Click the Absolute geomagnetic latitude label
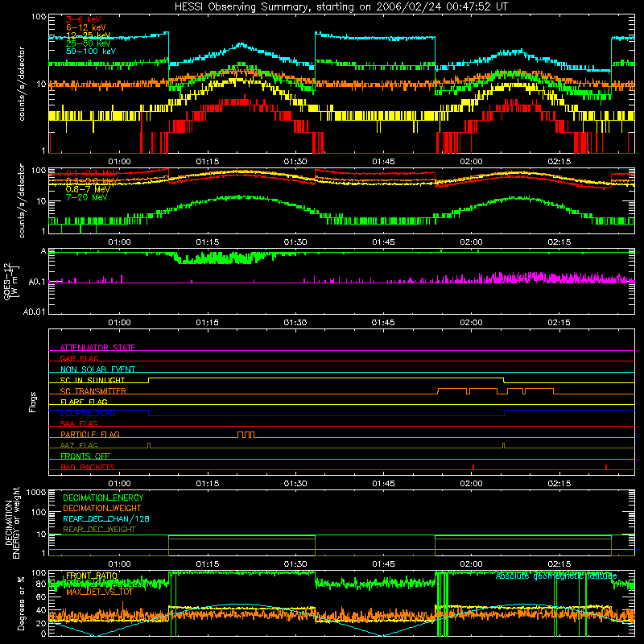Viewport: 644px width, 644px height. (x=556, y=576)
